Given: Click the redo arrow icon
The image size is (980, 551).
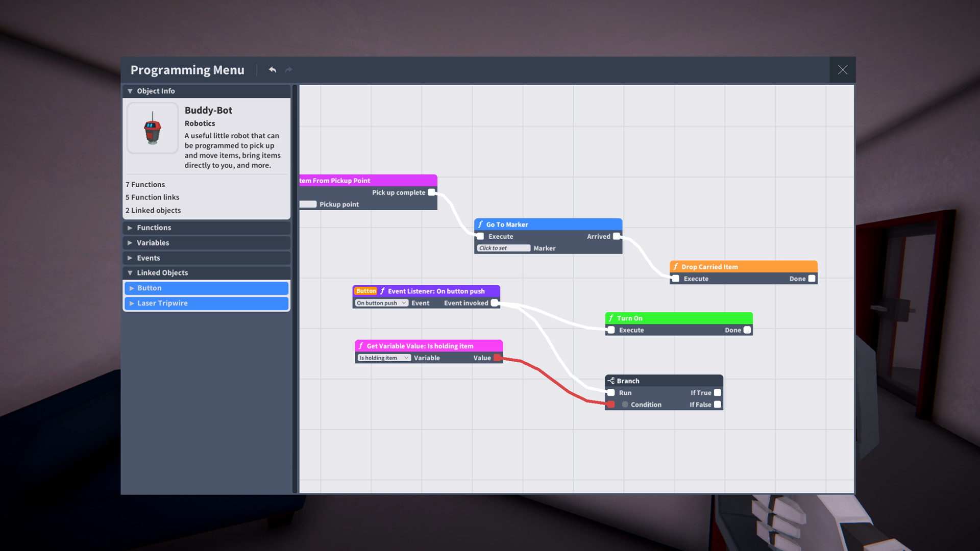Looking at the screenshot, I should (289, 70).
